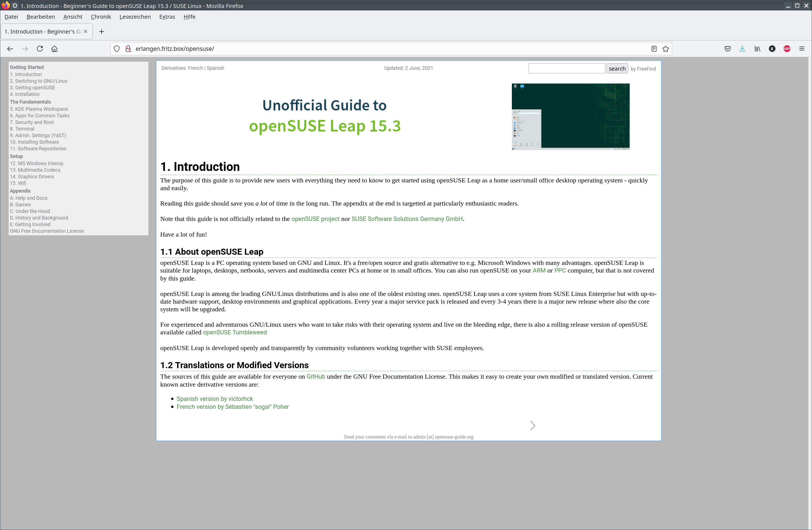Follow the PPC link
Image resolution: width=812 pixels, height=530 pixels.
tap(560, 271)
